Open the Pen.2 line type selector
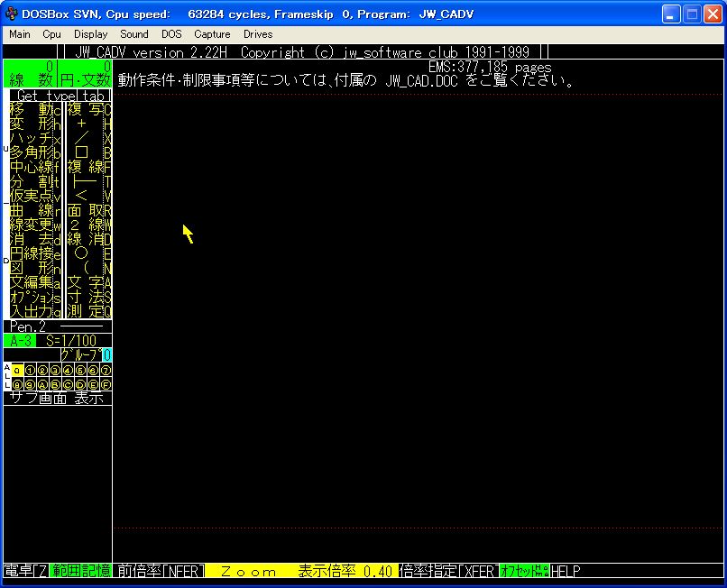 tap(30, 326)
